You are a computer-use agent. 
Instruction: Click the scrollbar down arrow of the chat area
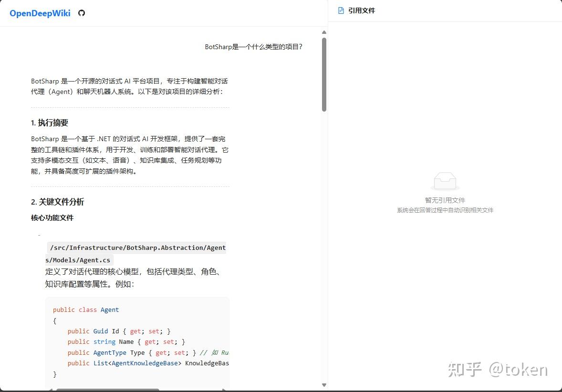coord(324,385)
